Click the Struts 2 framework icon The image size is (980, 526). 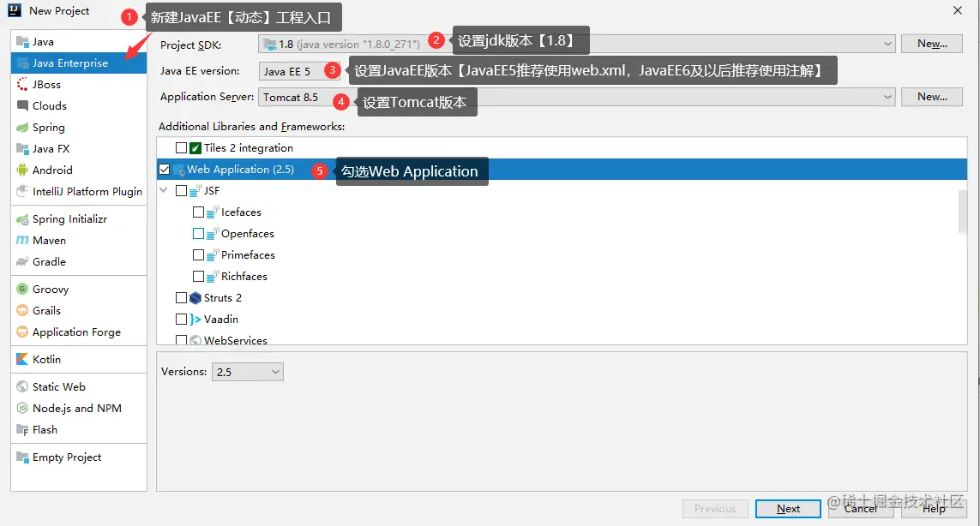[195, 298]
